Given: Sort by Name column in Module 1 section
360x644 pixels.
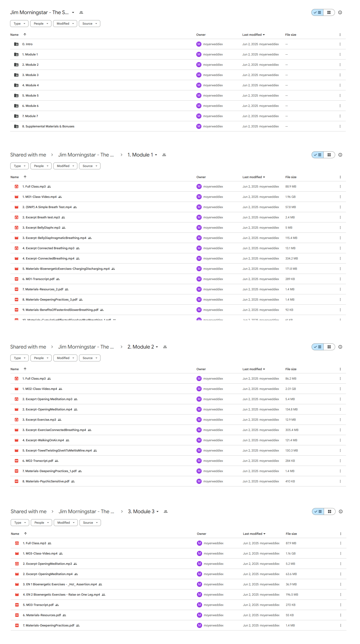Looking at the screenshot, I should (x=15, y=177).
